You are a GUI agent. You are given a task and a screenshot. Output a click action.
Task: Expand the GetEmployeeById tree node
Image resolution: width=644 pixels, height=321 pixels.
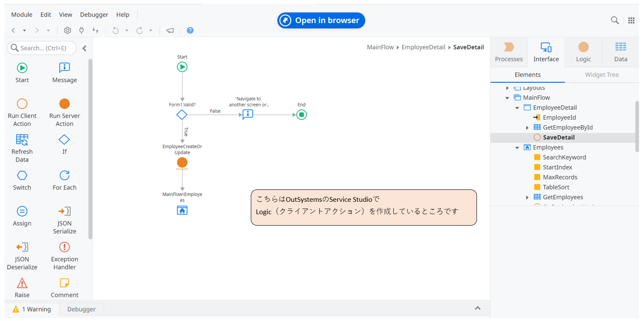pyautogui.click(x=527, y=128)
